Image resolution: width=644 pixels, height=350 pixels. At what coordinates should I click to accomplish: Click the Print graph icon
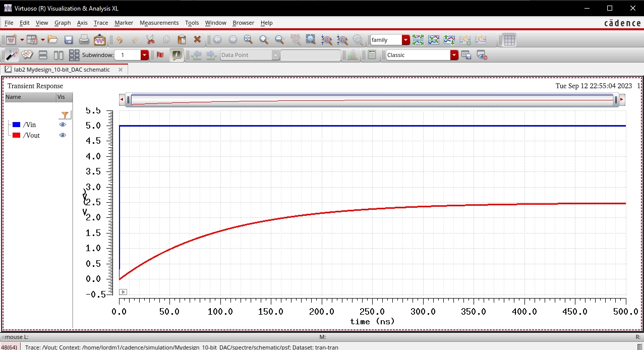pyautogui.click(x=84, y=40)
